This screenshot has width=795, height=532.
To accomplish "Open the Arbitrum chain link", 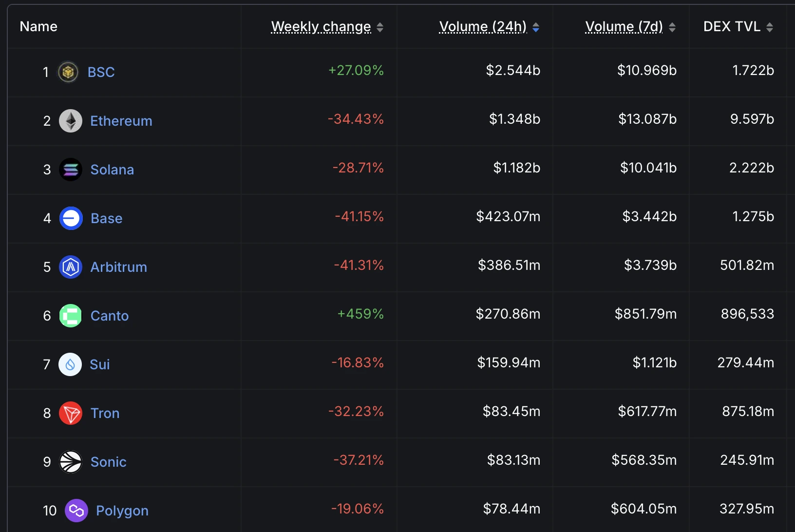I will 119,267.
